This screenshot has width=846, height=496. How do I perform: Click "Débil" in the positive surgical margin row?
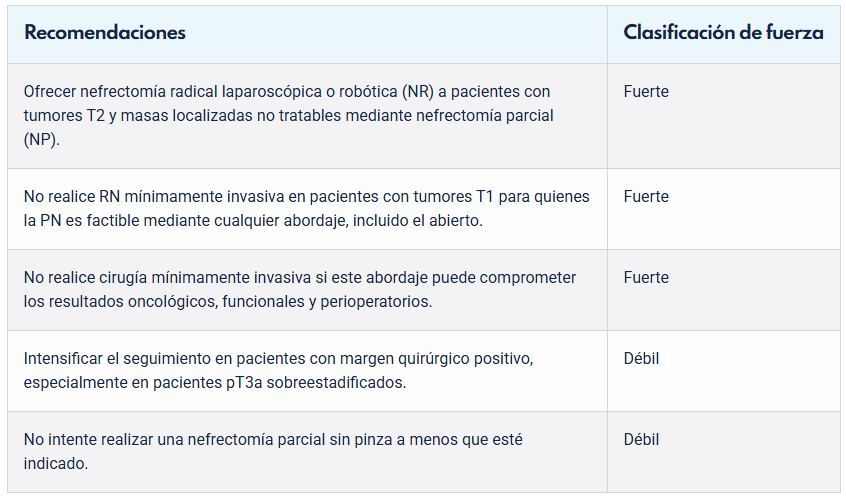(641, 359)
